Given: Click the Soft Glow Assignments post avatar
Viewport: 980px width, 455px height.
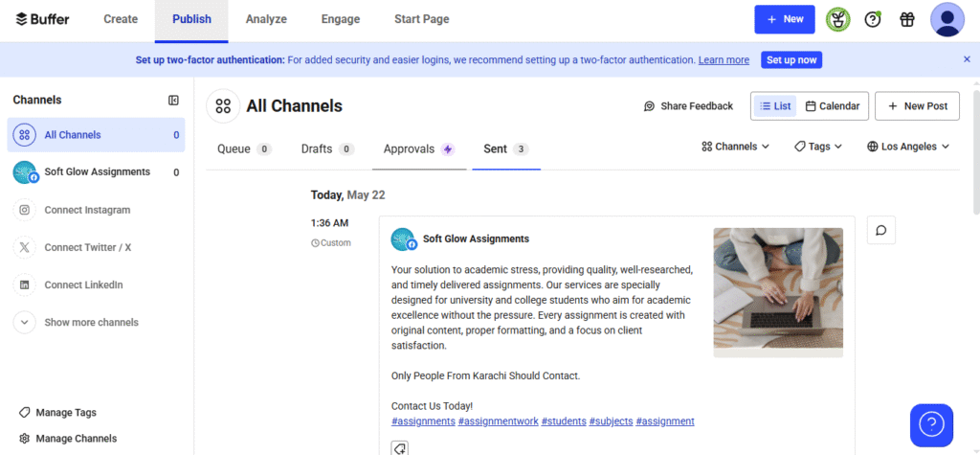Looking at the screenshot, I should point(403,239).
